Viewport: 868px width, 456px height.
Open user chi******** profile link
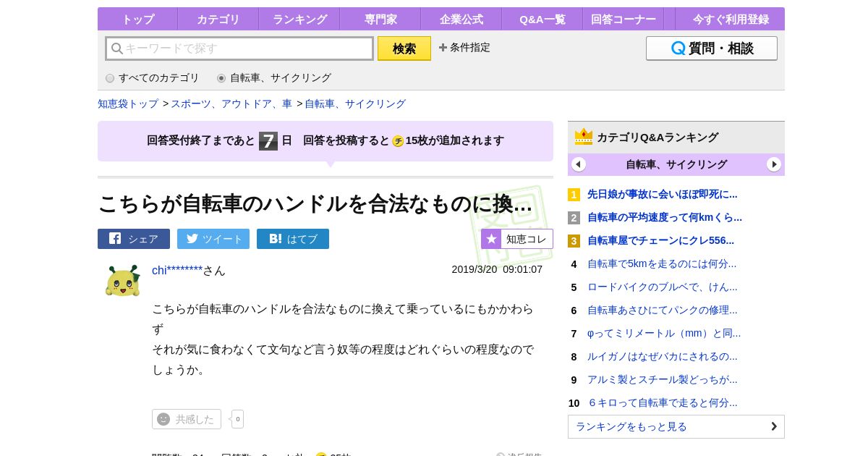click(177, 270)
